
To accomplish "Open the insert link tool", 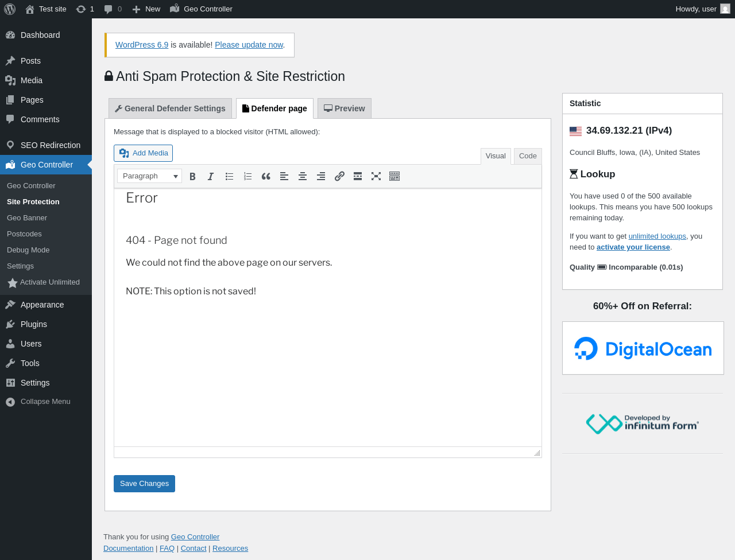I will point(339,176).
